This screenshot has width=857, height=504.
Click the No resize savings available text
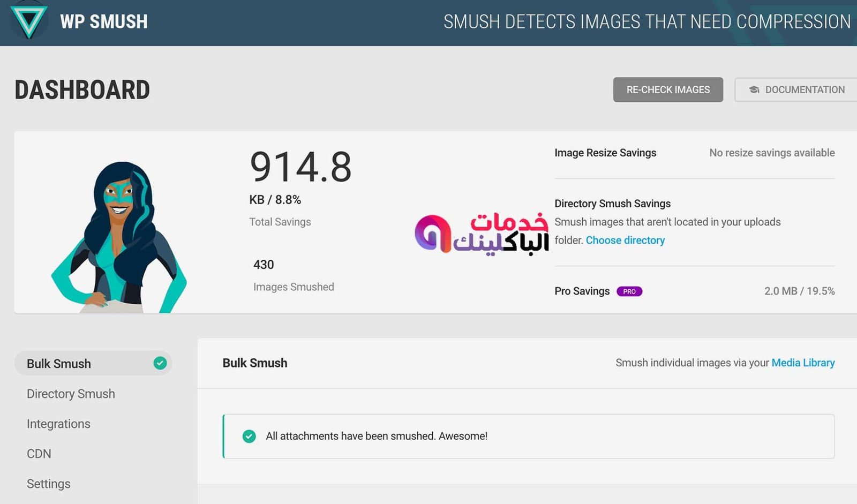(771, 153)
